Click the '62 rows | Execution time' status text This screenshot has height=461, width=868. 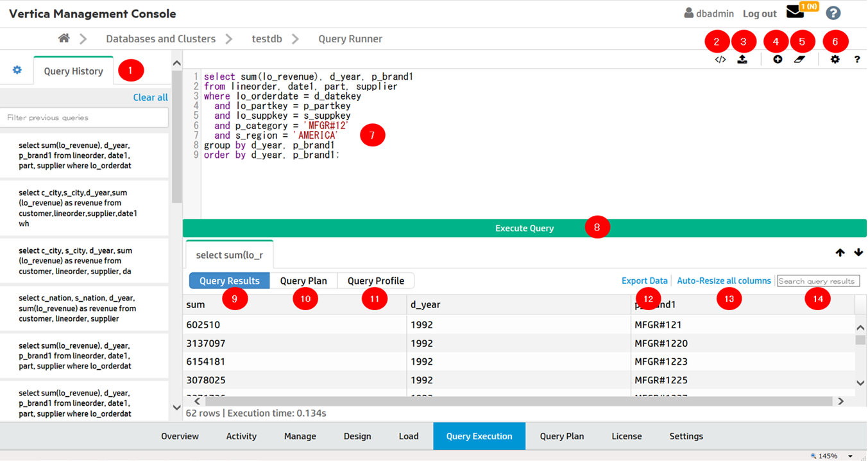coord(256,413)
